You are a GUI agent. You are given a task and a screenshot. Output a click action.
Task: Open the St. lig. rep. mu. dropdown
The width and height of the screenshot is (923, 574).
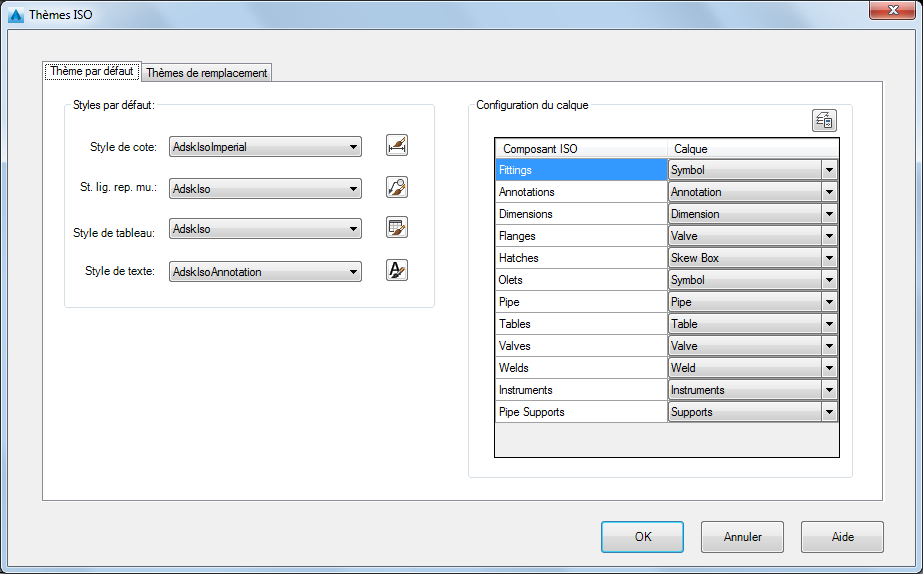coord(265,188)
